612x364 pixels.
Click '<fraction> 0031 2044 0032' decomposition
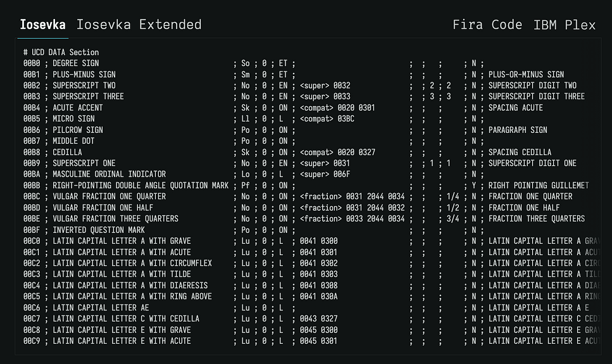352,208
